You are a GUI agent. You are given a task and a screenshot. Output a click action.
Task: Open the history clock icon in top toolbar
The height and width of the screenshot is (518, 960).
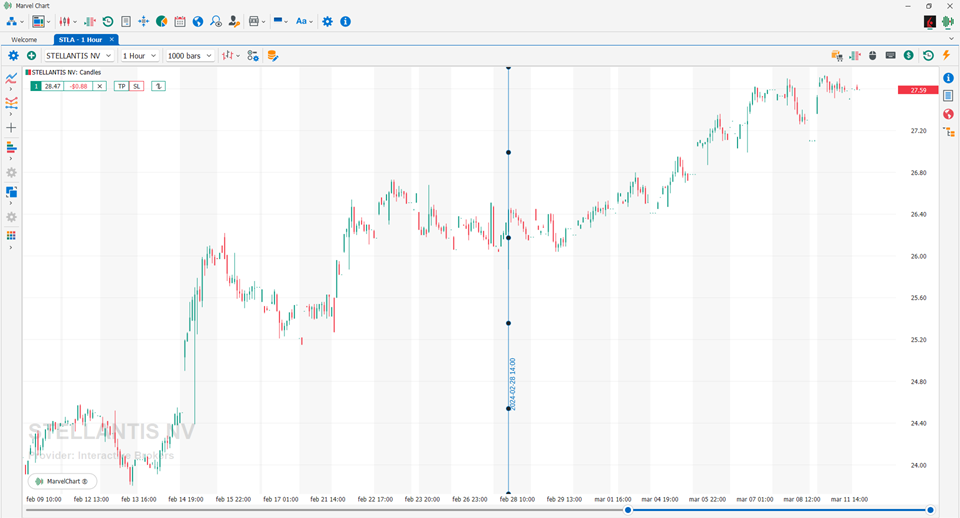(108, 21)
